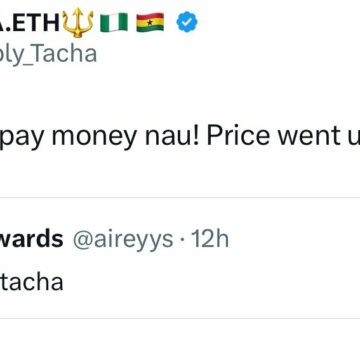Click blank area below the reply divider
Image resolution: width=360 pixels, height=360 pixels.
(180, 340)
